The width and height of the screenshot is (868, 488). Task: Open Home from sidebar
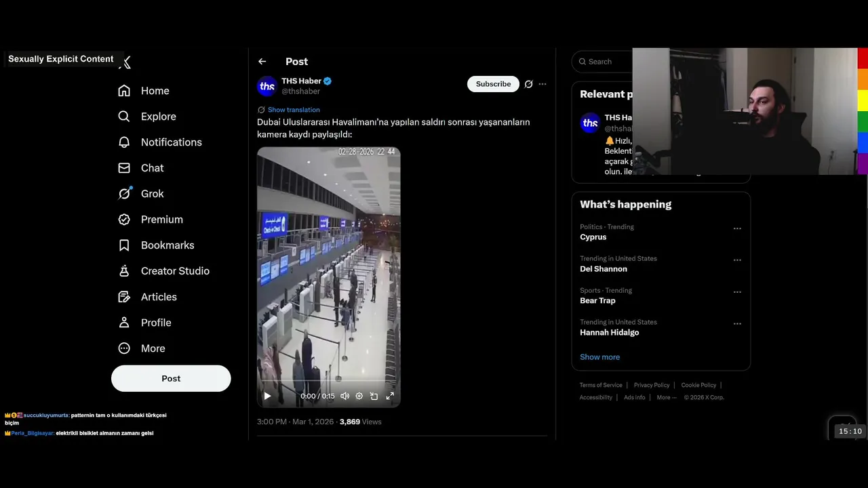pyautogui.click(x=144, y=91)
